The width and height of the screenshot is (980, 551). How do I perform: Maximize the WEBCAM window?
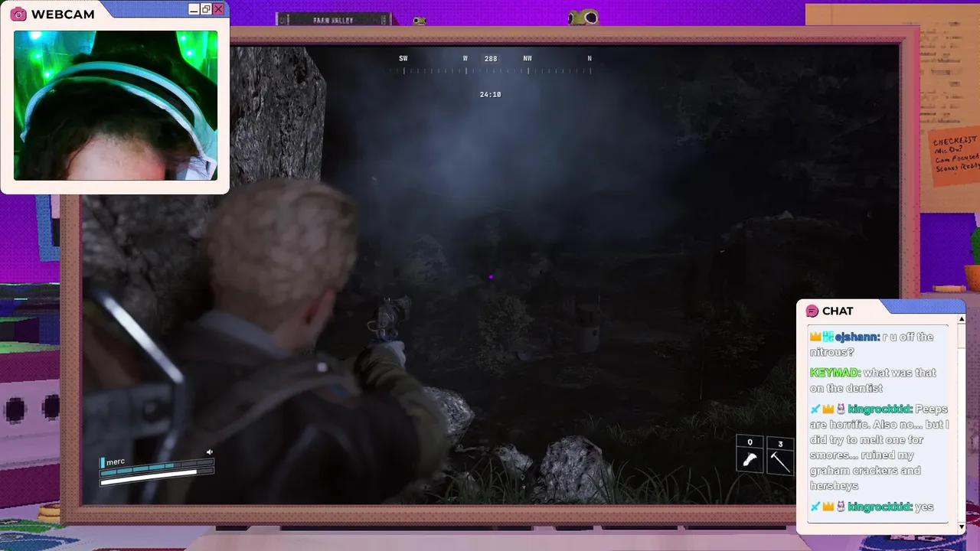[206, 9]
